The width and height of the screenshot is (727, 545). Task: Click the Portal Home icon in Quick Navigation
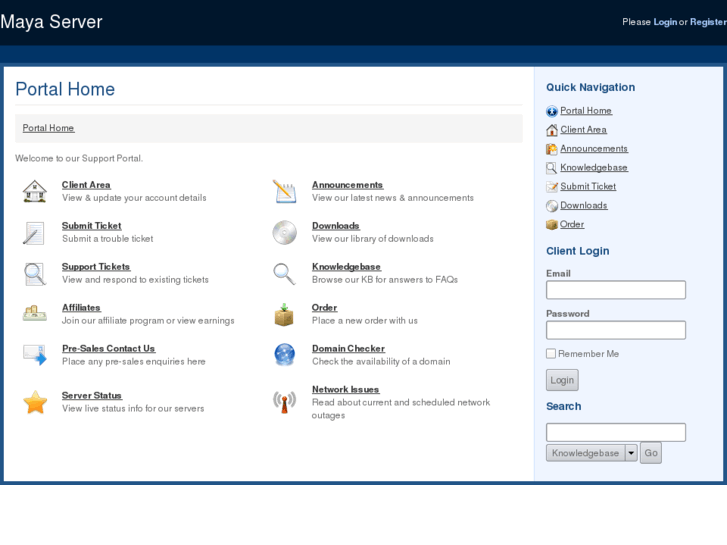(x=552, y=111)
